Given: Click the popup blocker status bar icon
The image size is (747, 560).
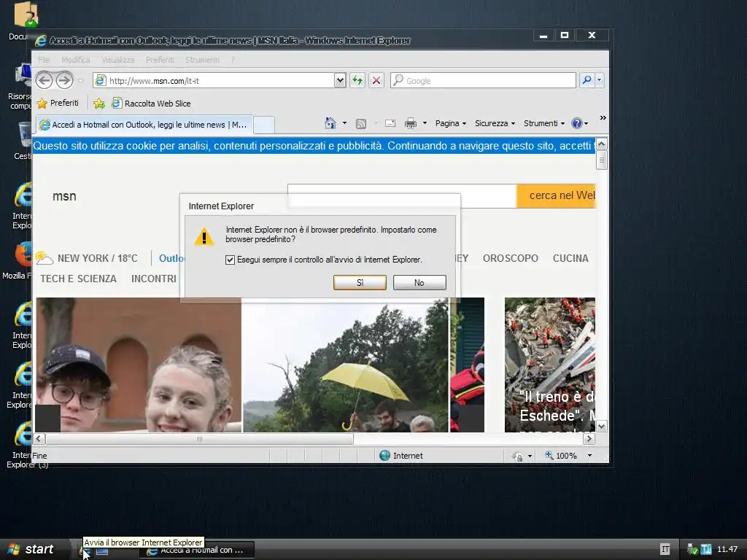Looking at the screenshot, I should 517,456.
